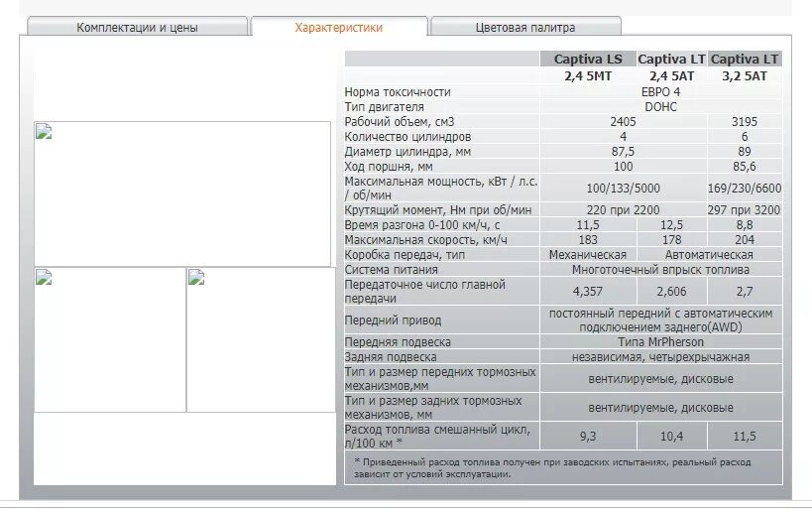Screen dimensions: 812x513
Task: Click the 10,4 fuel consumption value
Action: click(671, 437)
